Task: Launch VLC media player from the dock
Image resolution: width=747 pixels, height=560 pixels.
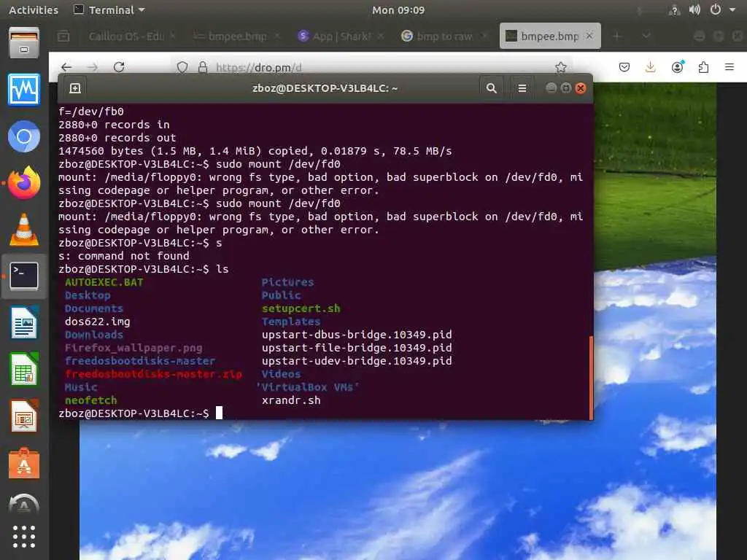Action: pos(24,230)
